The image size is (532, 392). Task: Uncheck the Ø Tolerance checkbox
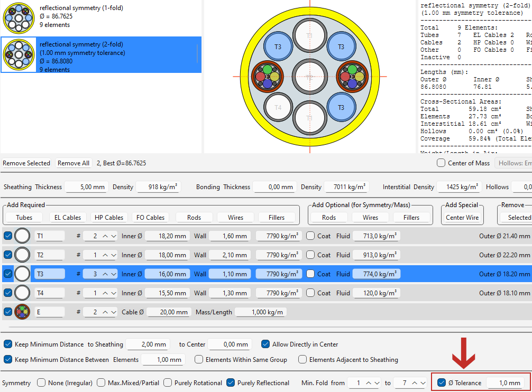[442, 383]
